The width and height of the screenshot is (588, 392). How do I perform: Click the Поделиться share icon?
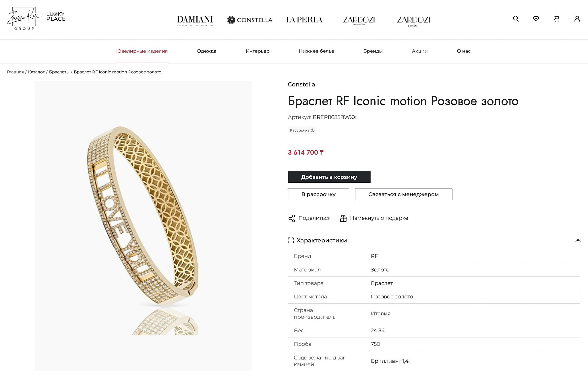pyautogui.click(x=292, y=218)
